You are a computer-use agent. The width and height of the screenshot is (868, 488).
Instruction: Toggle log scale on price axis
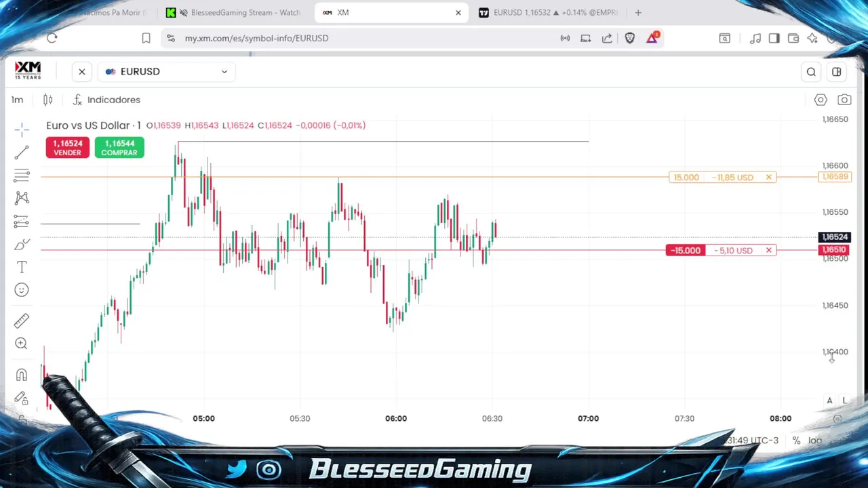[x=815, y=441]
